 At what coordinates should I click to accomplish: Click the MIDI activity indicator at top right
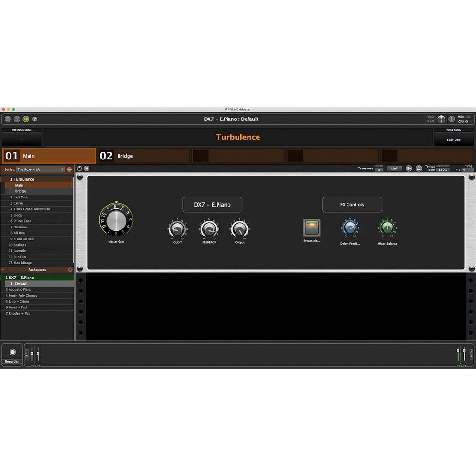point(469,116)
